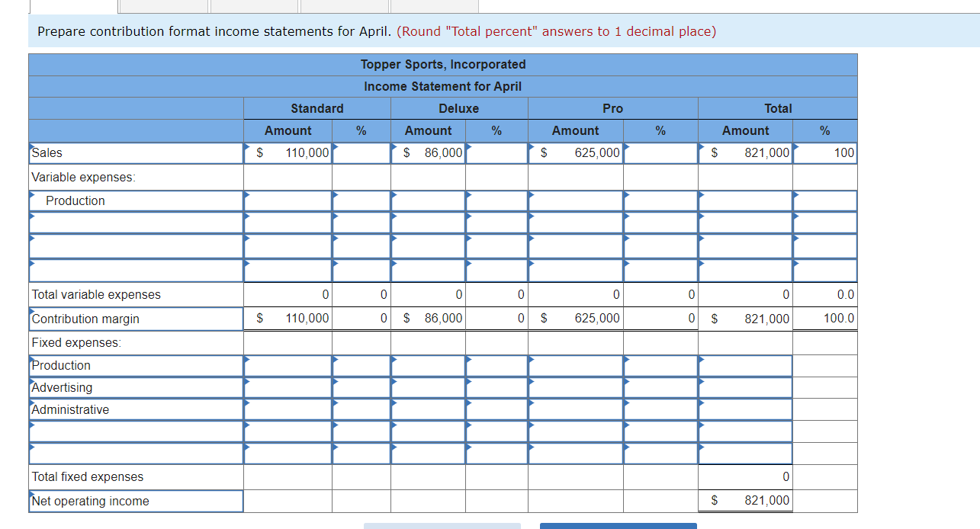
Task: Open the Advertising label dropdown
Action: click(137, 387)
